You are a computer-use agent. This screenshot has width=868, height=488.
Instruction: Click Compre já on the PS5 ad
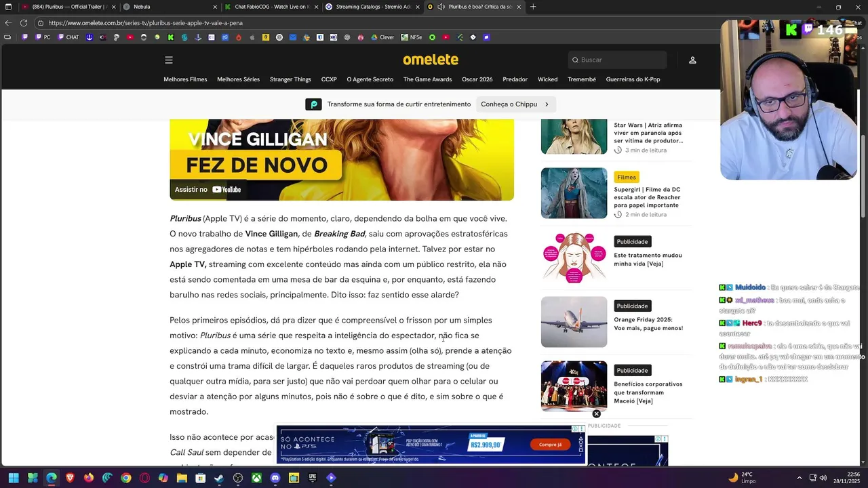pyautogui.click(x=550, y=445)
